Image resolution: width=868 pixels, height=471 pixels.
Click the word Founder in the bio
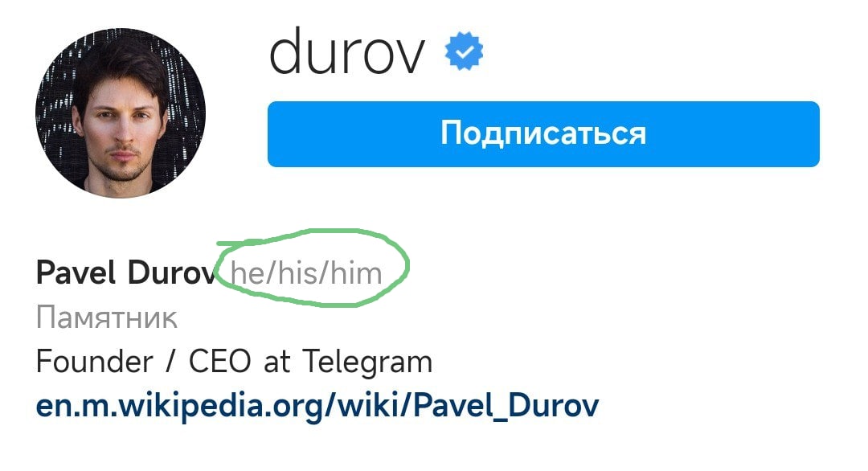[94, 362]
